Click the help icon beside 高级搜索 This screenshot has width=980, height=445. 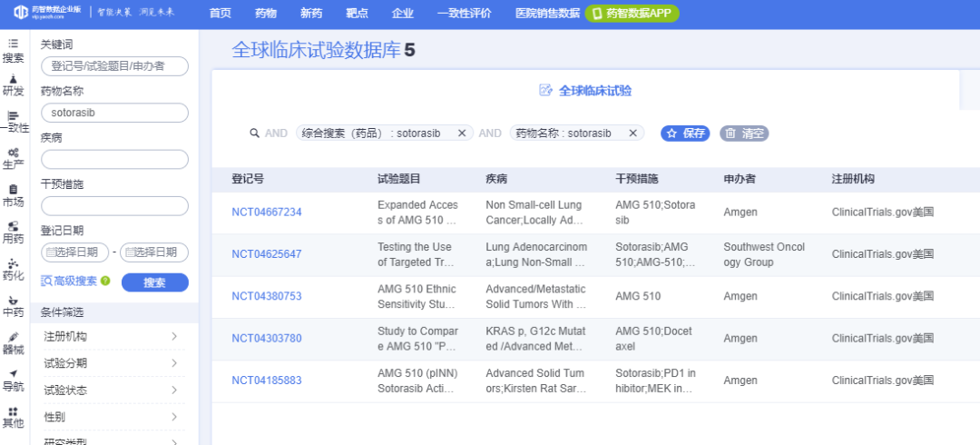click(x=105, y=281)
